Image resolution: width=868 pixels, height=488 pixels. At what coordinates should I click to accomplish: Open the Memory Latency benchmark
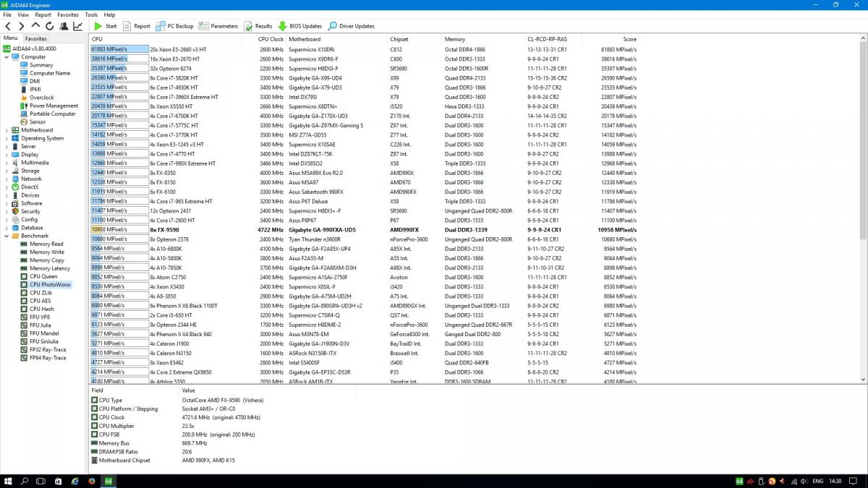pyautogui.click(x=46, y=268)
